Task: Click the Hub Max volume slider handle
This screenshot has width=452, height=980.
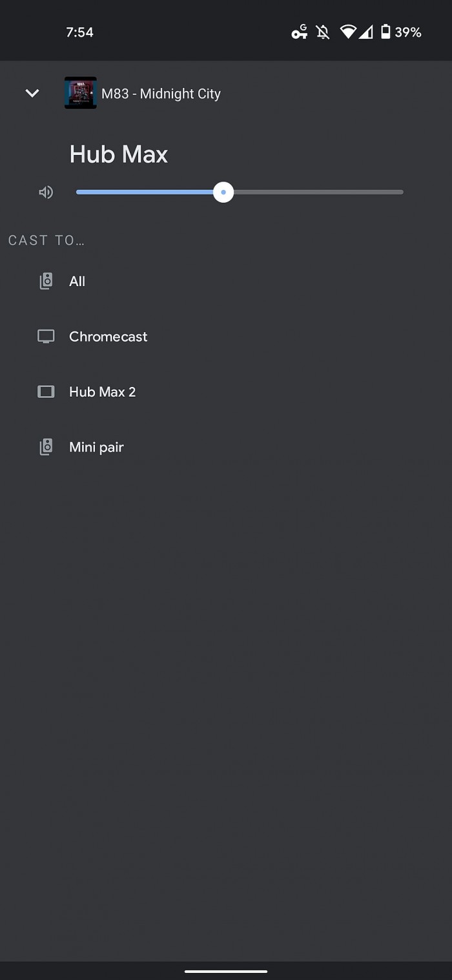Action: [223, 193]
